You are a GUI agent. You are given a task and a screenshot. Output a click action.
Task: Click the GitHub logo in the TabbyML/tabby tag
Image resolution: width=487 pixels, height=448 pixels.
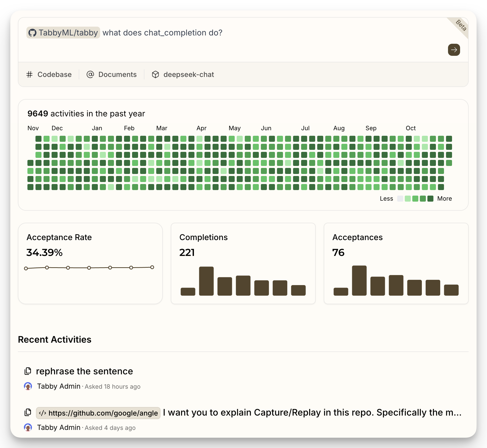point(32,33)
